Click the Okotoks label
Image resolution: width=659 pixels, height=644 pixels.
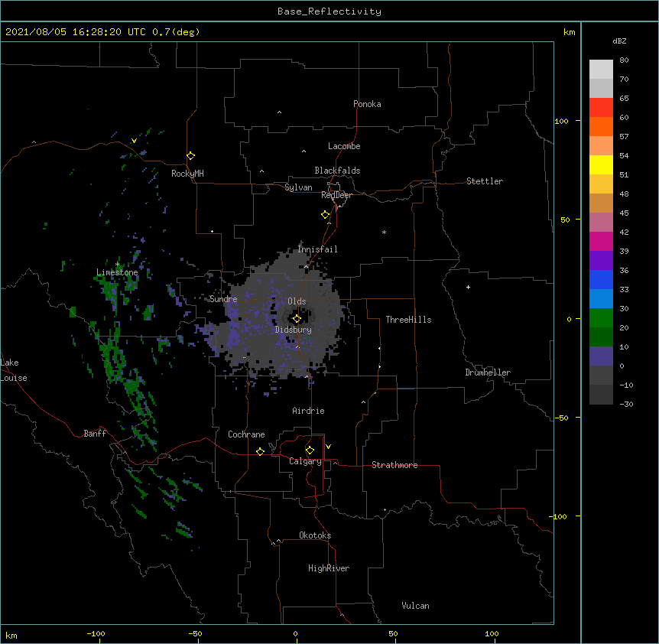315,535
